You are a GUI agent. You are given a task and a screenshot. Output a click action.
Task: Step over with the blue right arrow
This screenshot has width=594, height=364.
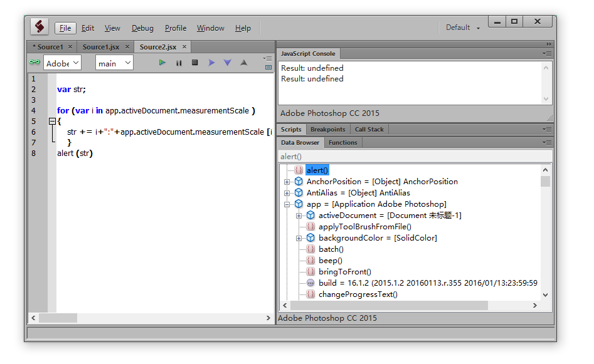[211, 63]
